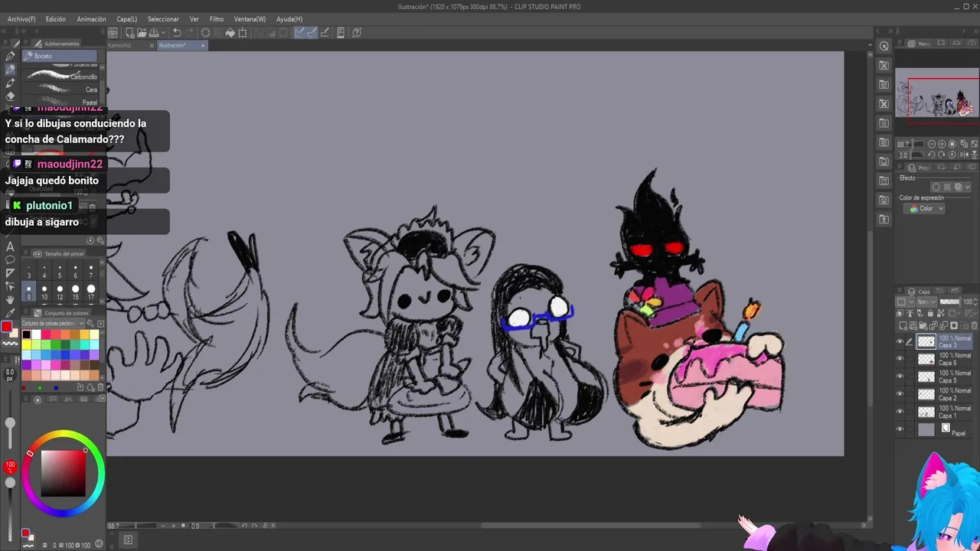Image resolution: width=980 pixels, height=551 pixels.
Task: Select the Capa 5 layer thumbnail
Action: (926, 377)
